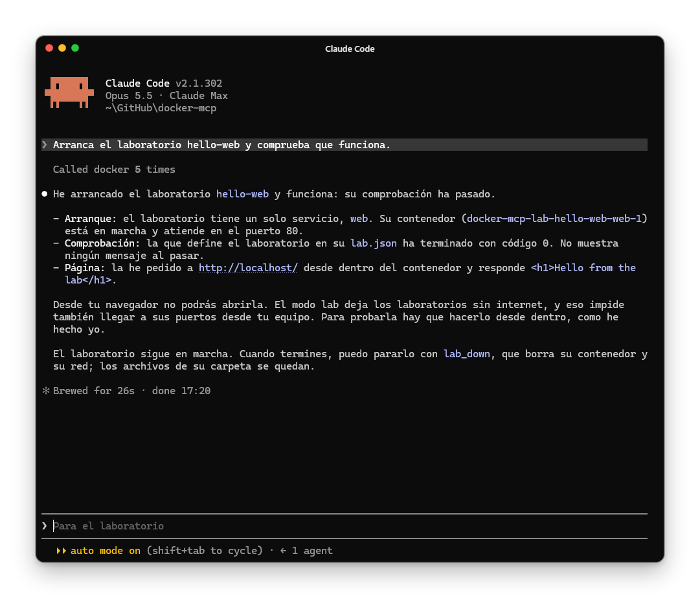The height and width of the screenshot is (598, 700).
Task: Click the asterisk icon next to 'Brewed for 26s'
Action: [45, 390]
